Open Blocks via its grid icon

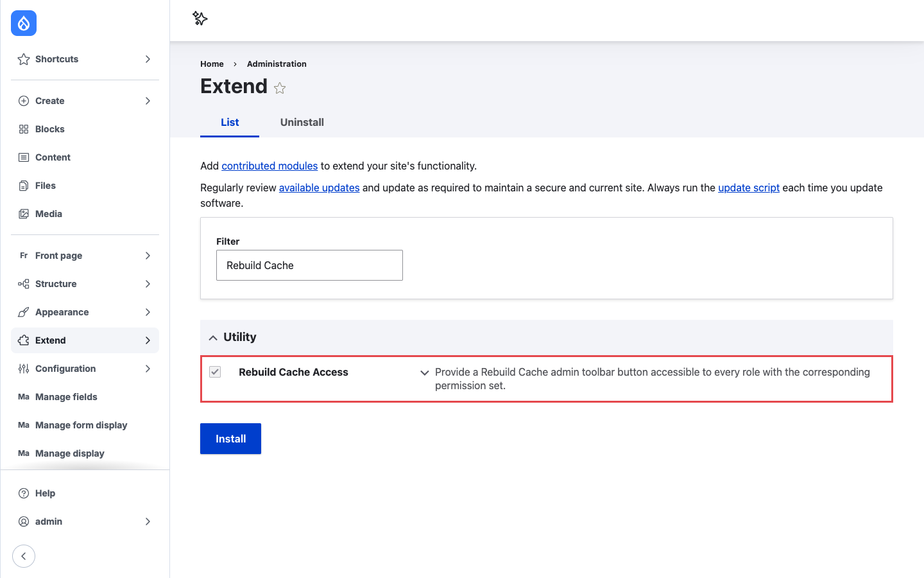click(24, 129)
